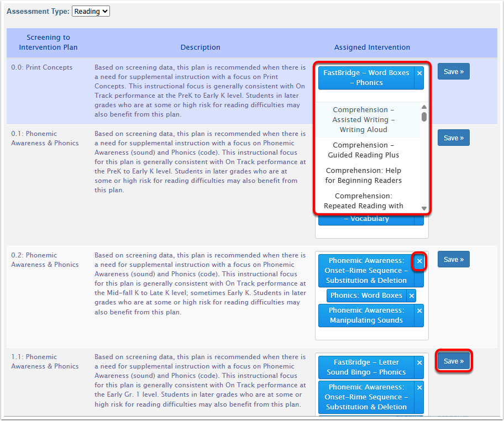Click the 0.2: Phonemic Awareness & Phonics name
This screenshot has width=504, height=421.
point(45,260)
